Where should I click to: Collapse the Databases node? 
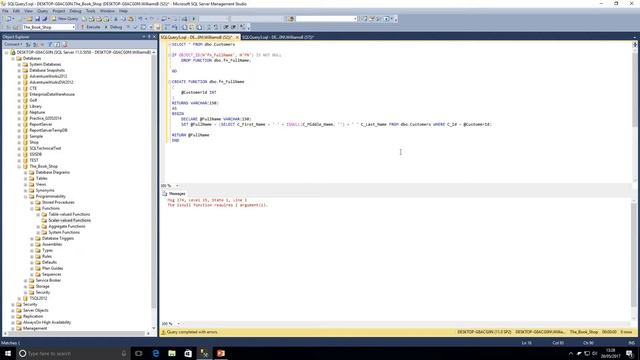(x=13, y=58)
